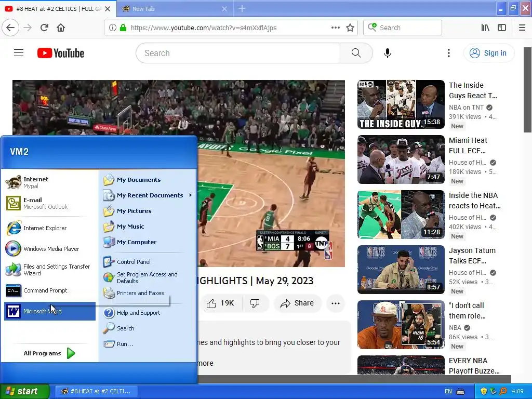532x399 pixels.
Task: Open Jayson Tatum Talks ECF thumbnail
Action: (x=401, y=270)
